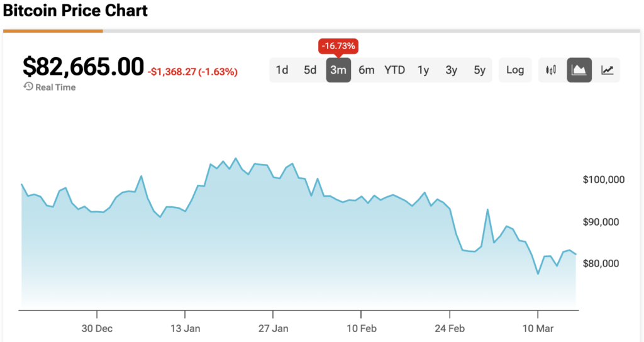Click the $100,000 axis label

pos(603,180)
